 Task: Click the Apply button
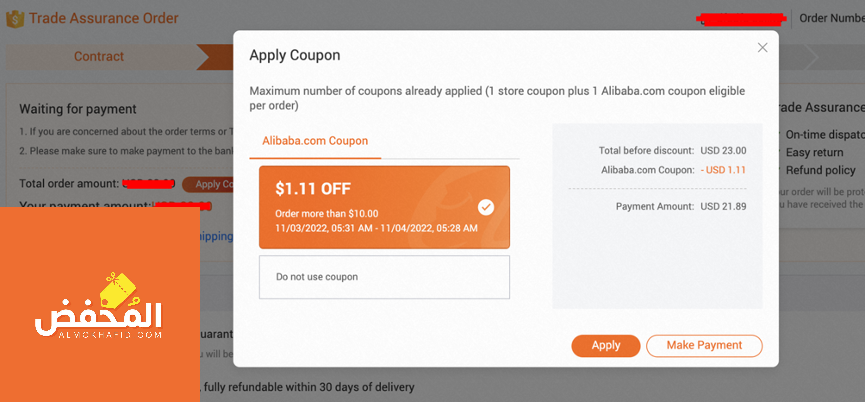(x=606, y=346)
